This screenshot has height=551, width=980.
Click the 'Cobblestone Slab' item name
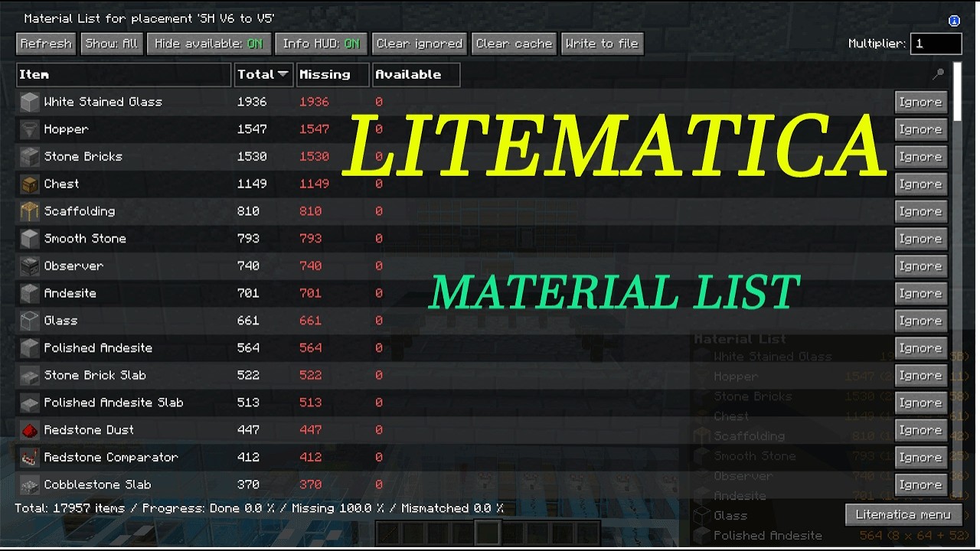coord(97,485)
